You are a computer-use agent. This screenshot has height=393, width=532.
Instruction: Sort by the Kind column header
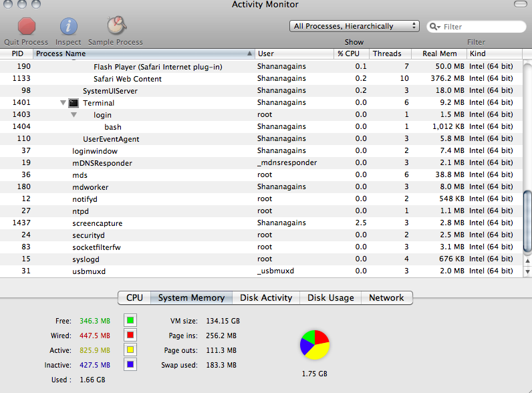point(495,53)
